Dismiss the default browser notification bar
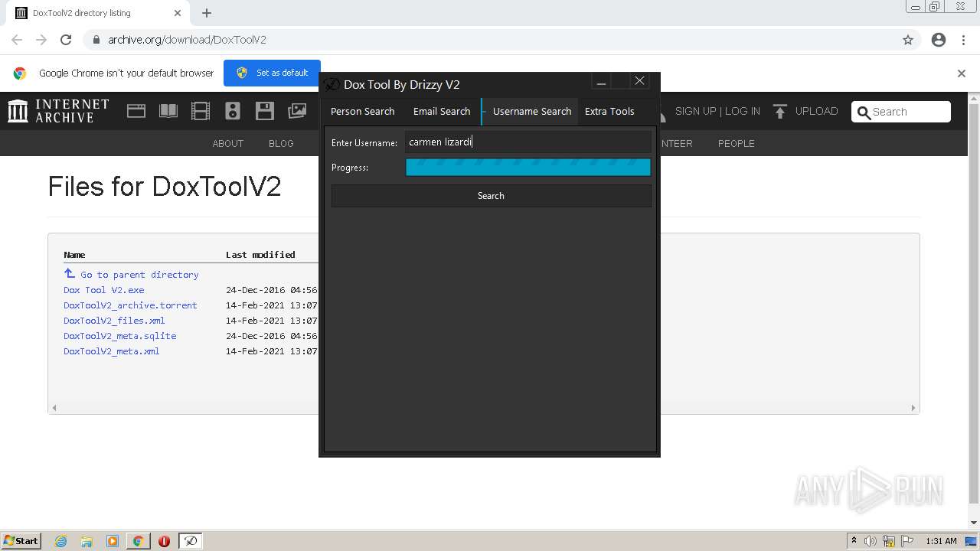The image size is (980, 551). point(962,73)
